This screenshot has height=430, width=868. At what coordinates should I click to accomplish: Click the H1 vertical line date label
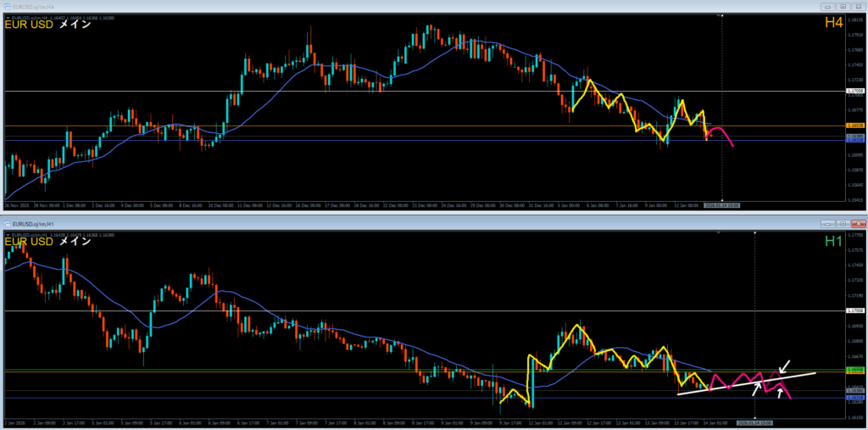[x=754, y=422]
